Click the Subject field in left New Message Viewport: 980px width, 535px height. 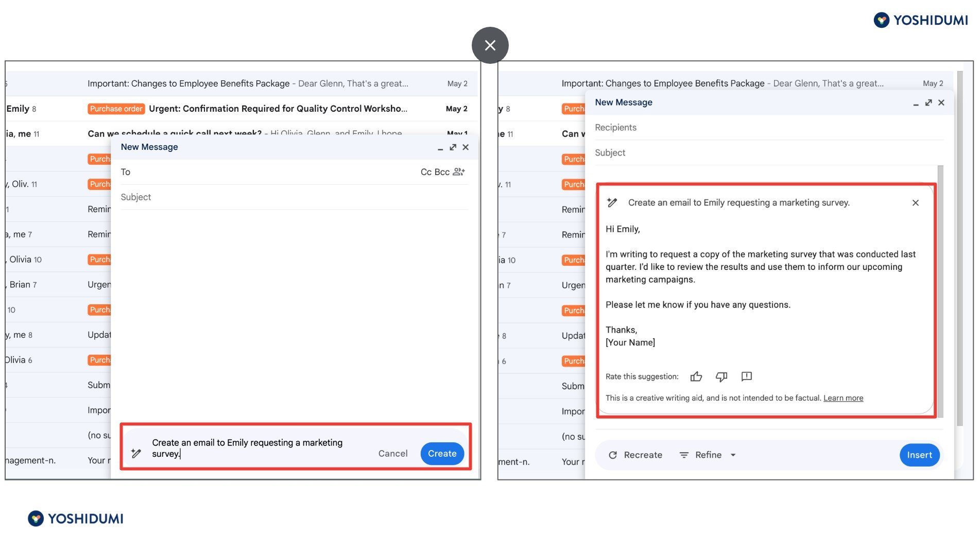pyautogui.click(x=294, y=197)
